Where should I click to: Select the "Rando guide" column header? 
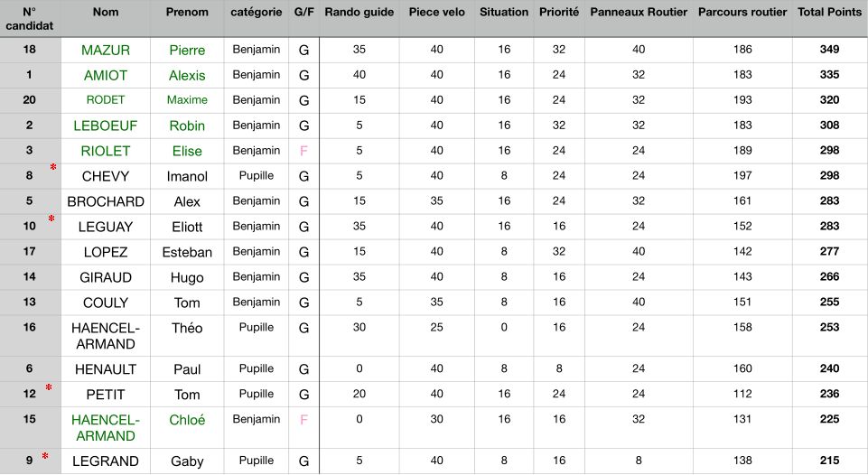[359, 13]
